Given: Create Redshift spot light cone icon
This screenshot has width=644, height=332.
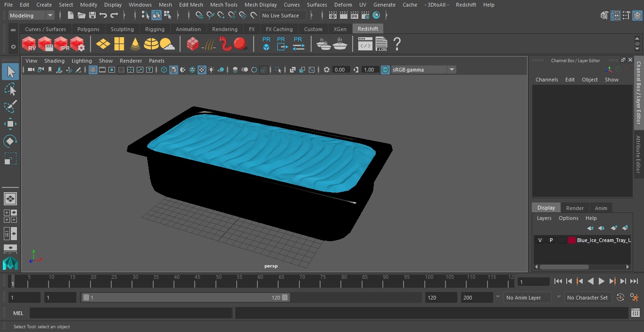Looking at the screenshot, I should point(135,44).
